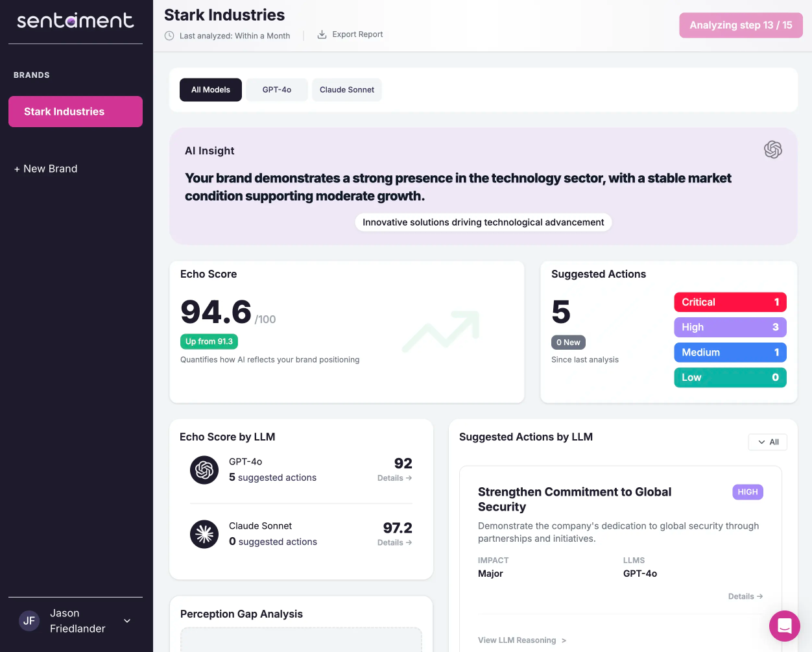This screenshot has height=652, width=812.
Task: Filter by Low priority bar
Action: click(x=730, y=378)
